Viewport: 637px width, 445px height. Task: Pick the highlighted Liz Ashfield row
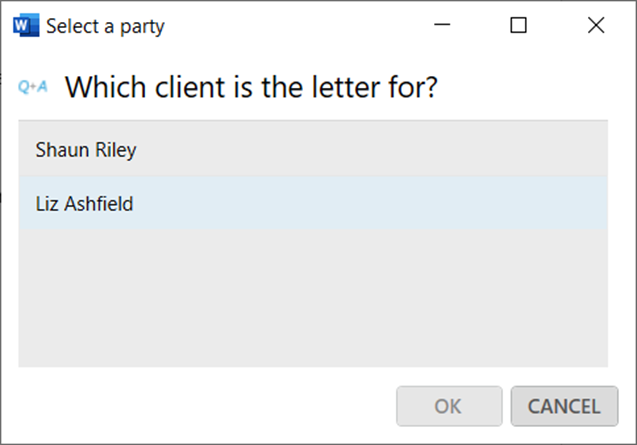click(313, 203)
